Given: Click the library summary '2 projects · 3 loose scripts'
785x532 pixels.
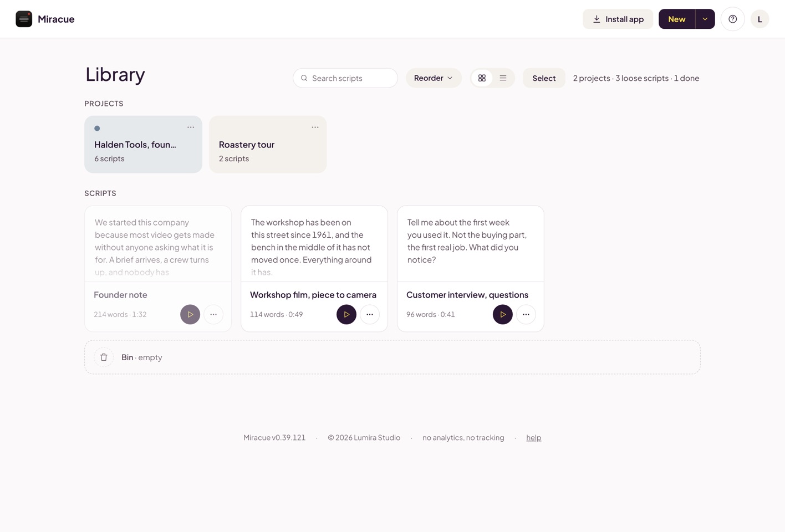Looking at the screenshot, I should 621,78.
